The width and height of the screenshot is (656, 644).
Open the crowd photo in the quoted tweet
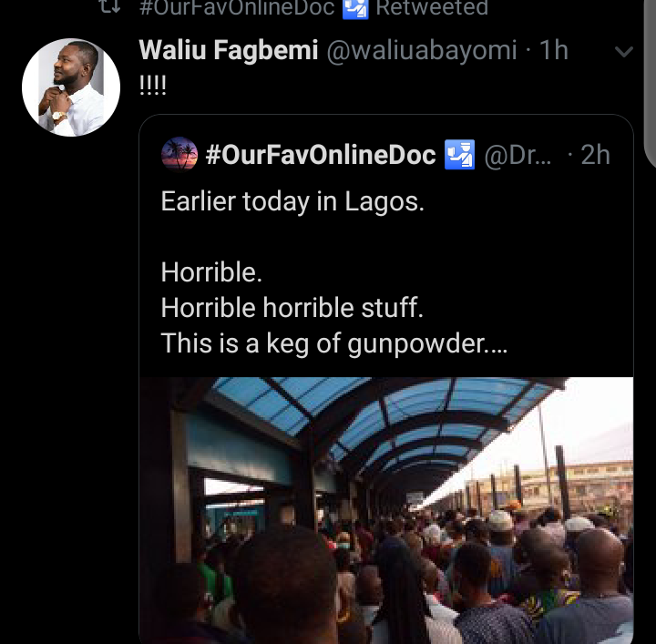point(386,510)
